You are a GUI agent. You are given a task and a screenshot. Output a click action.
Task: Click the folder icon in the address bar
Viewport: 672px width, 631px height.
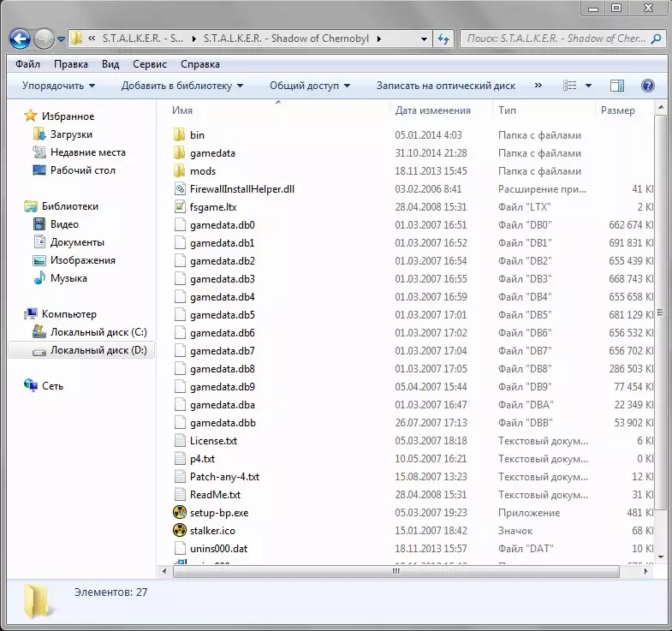click(x=76, y=39)
